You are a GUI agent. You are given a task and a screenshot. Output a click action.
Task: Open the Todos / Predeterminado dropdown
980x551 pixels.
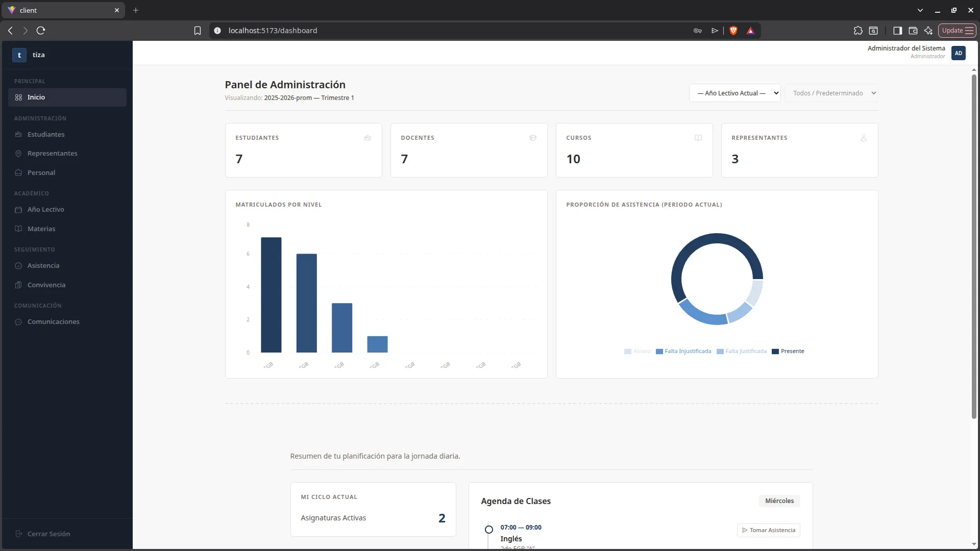click(x=831, y=93)
